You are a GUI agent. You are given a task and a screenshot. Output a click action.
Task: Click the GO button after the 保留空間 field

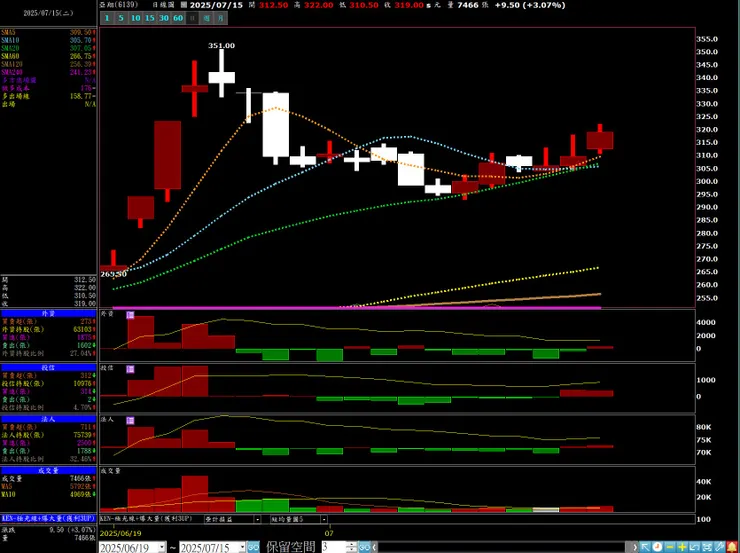coord(364,547)
